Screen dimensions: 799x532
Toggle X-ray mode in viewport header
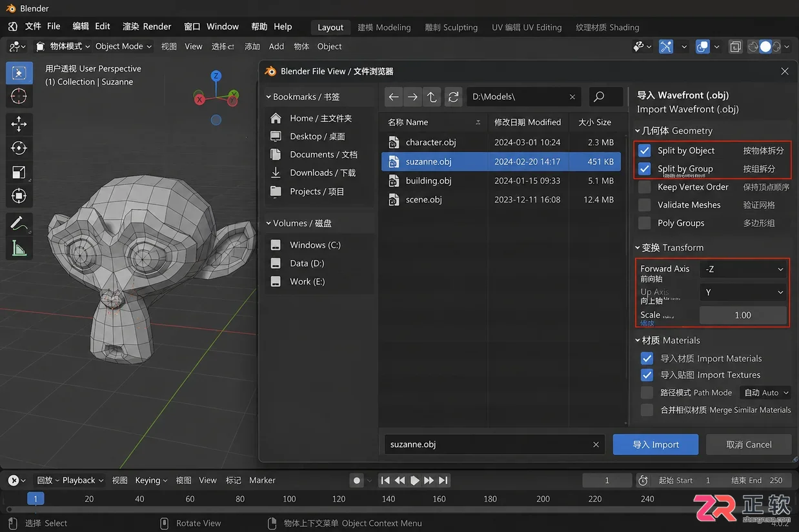coord(736,46)
